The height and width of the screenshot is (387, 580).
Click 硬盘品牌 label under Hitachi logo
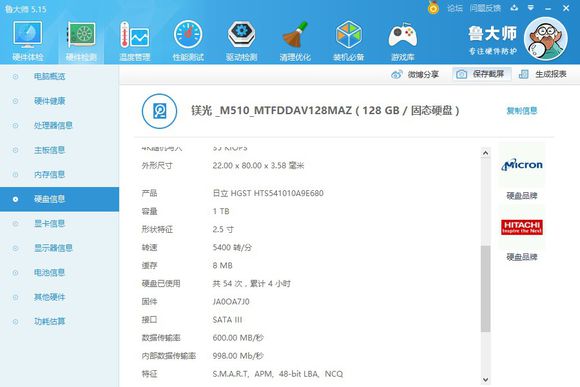522,257
